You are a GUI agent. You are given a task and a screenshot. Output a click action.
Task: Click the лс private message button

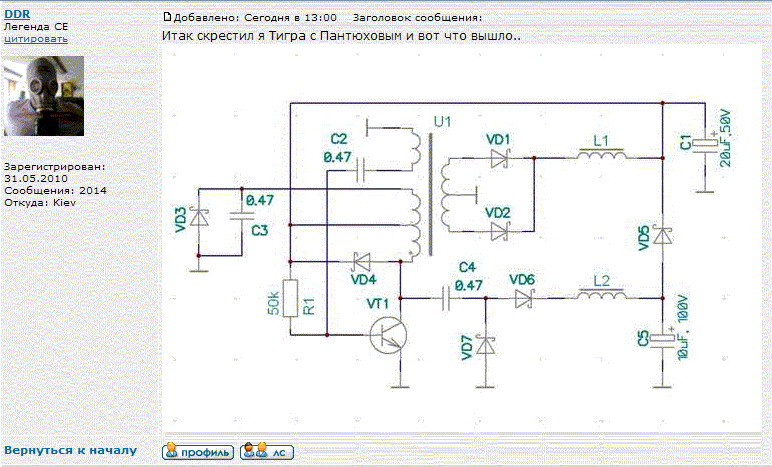click(x=267, y=451)
